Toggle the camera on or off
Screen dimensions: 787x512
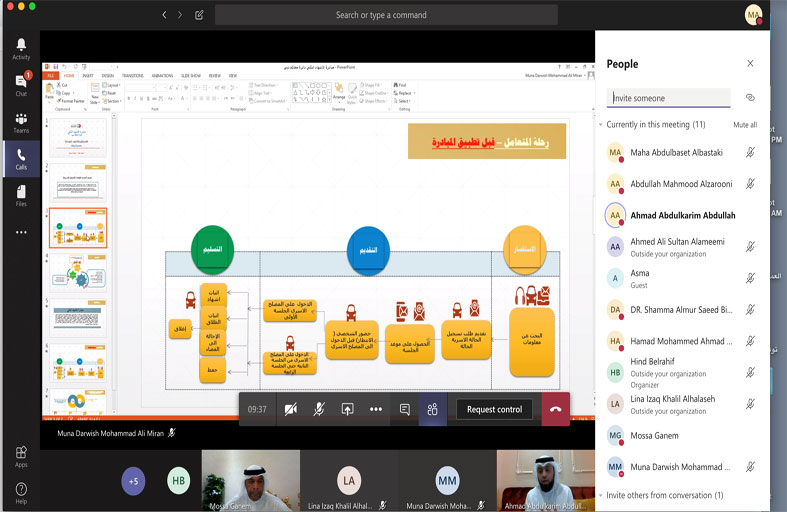click(x=291, y=409)
